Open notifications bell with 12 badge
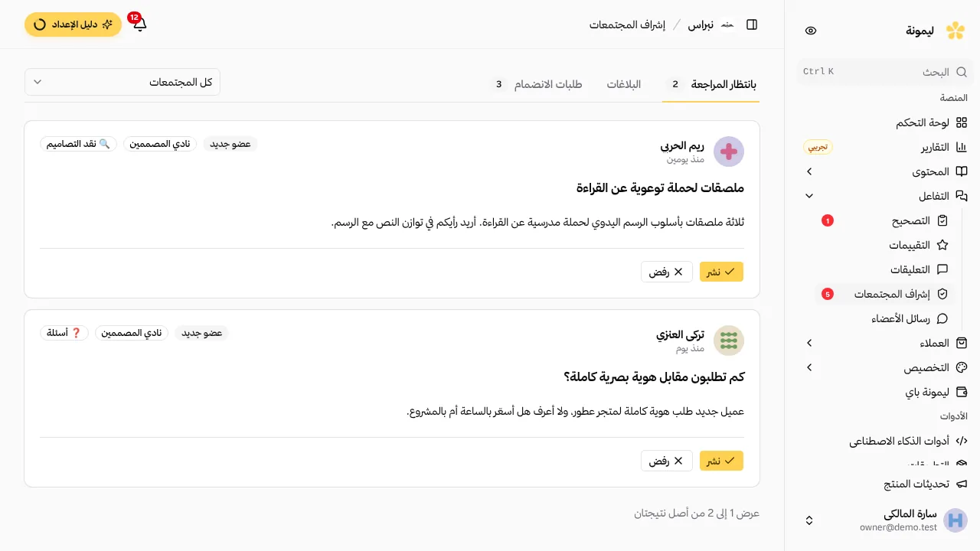 pyautogui.click(x=139, y=24)
